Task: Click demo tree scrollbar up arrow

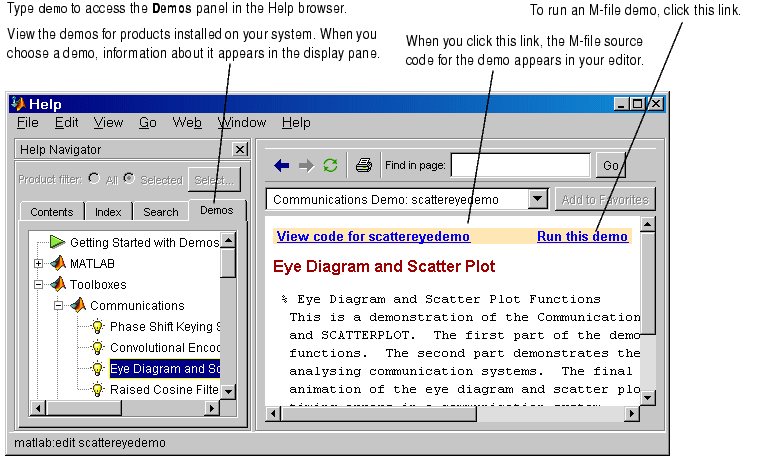Action: 228,240
